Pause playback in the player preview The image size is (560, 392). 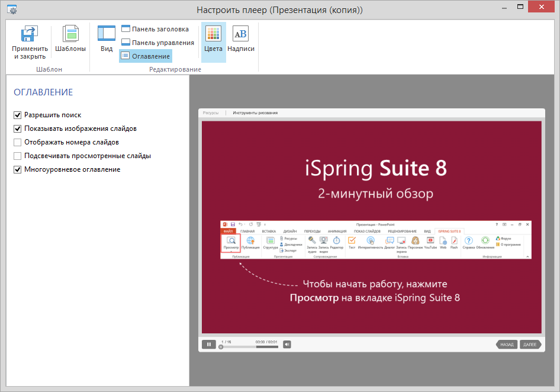tap(209, 345)
